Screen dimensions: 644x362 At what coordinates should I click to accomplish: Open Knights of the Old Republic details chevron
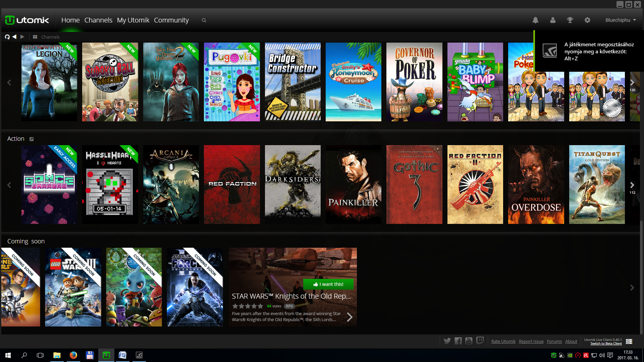[350, 317]
